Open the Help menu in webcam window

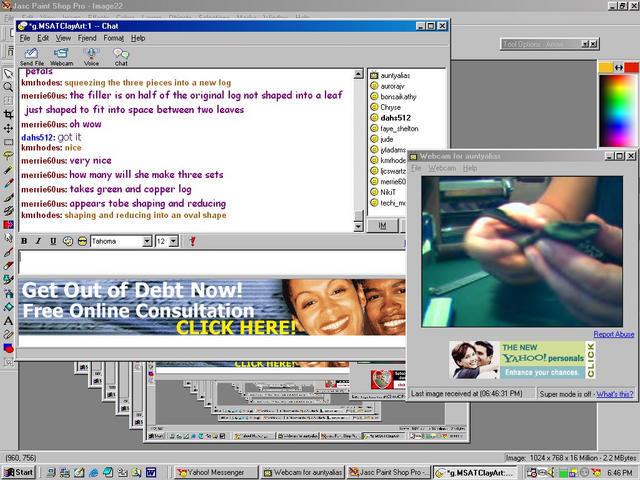470,168
